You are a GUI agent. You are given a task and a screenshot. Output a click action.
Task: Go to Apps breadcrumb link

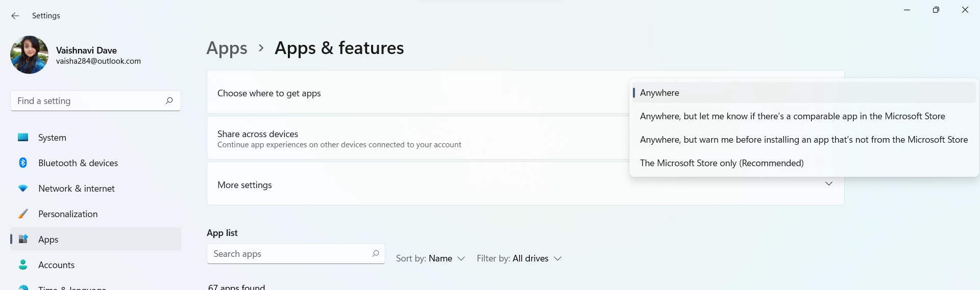(227, 48)
